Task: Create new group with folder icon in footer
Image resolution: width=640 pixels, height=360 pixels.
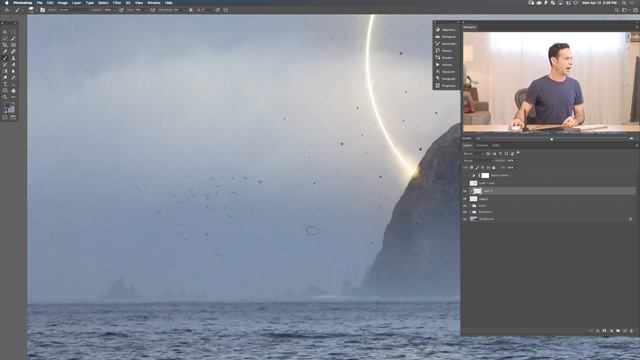Action: click(618, 331)
